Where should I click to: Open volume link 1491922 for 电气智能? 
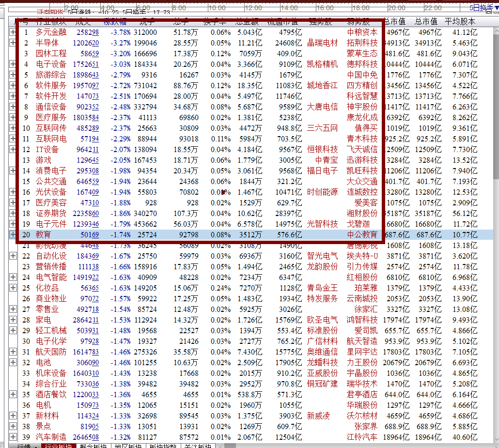click(86, 278)
